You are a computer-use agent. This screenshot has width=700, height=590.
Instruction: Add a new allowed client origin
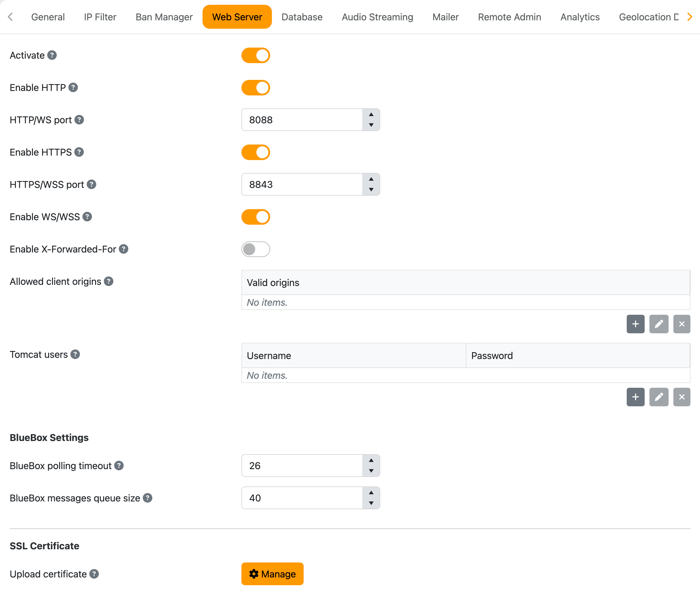pos(635,324)
